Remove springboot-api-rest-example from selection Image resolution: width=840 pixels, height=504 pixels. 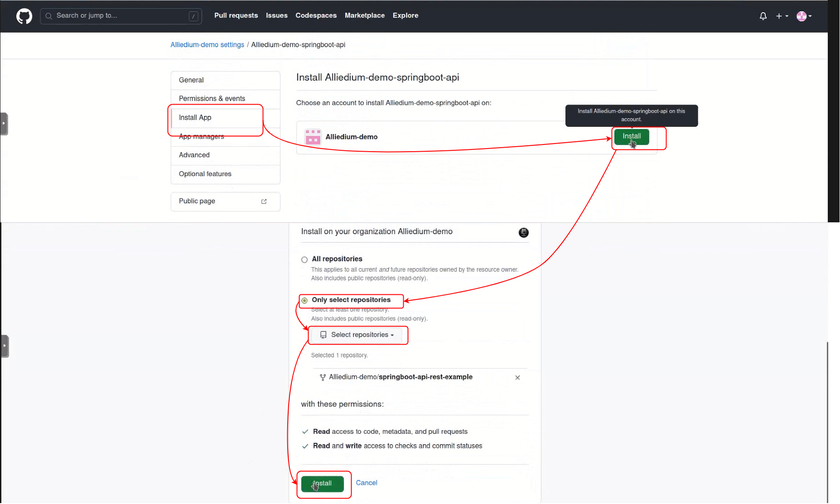coord(517,377)
